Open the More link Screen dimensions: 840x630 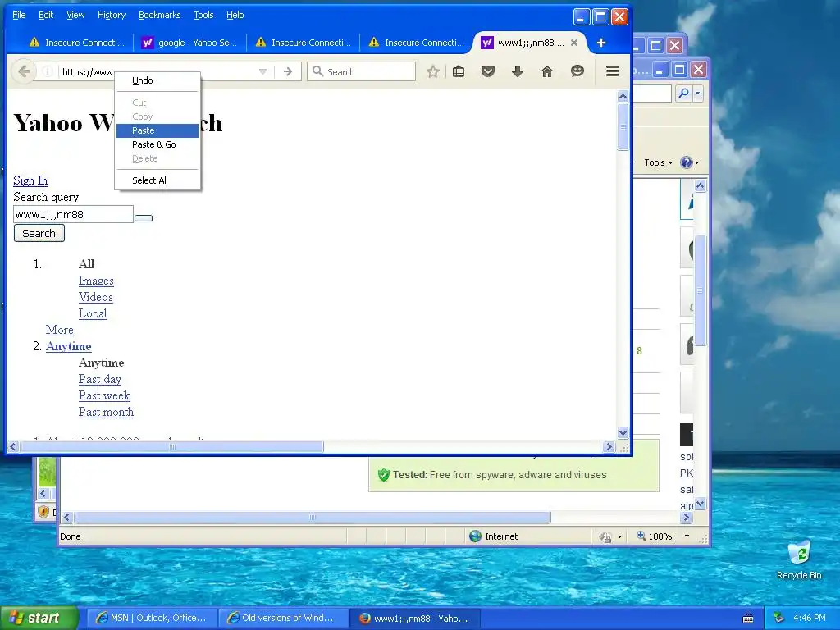pyautogui.click(x=59, y=330)
